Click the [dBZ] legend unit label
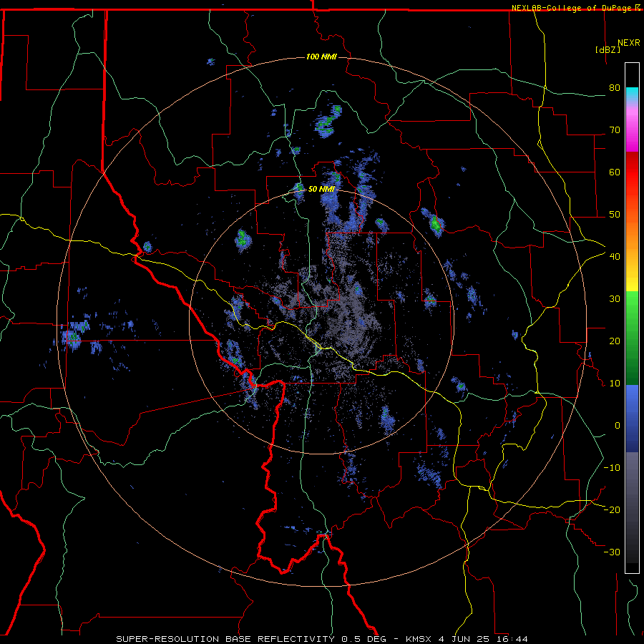Screen dimensions: 644x644 coord(608,49)
